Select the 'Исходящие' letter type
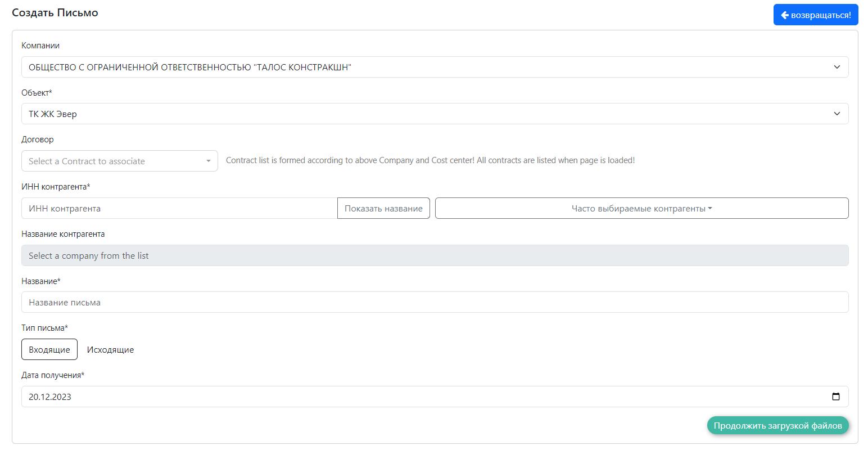868x450 pixels. click(110, 349)
